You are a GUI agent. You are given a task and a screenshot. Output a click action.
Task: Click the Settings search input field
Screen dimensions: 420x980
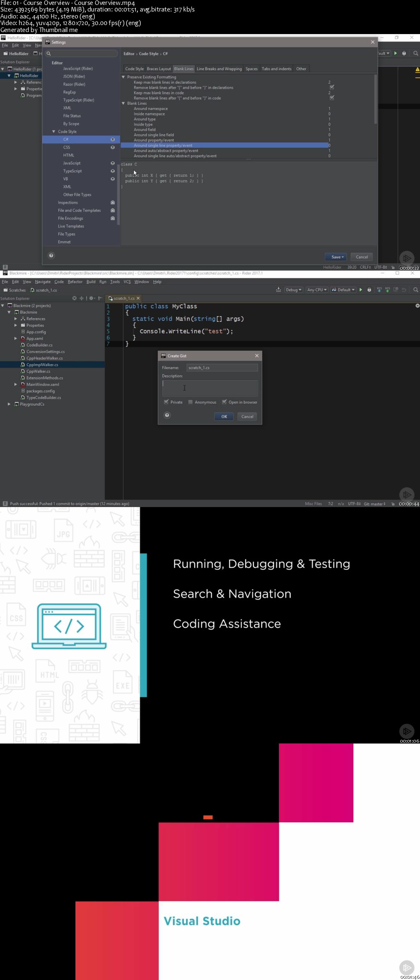pyautogui.click(x=81, y=54)
